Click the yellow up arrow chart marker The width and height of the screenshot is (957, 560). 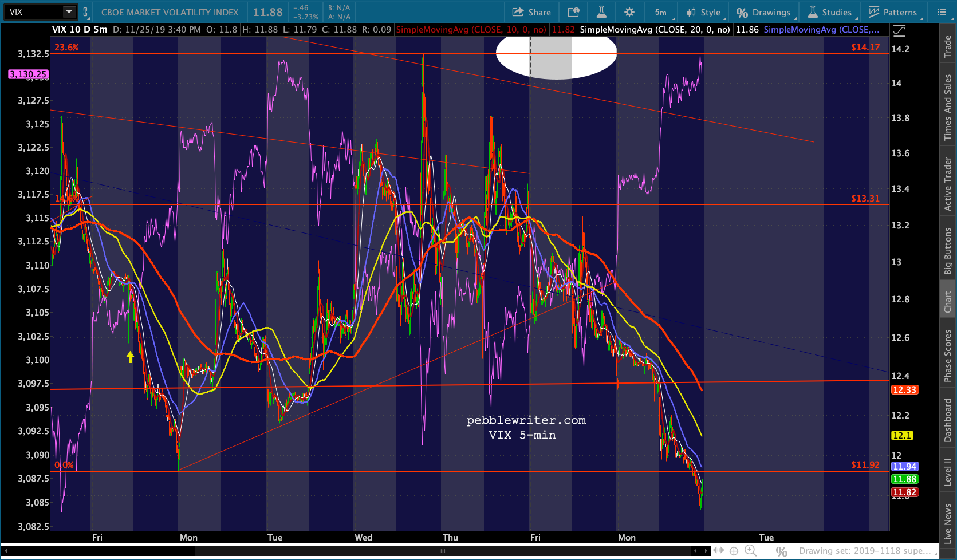click(130, 357)
